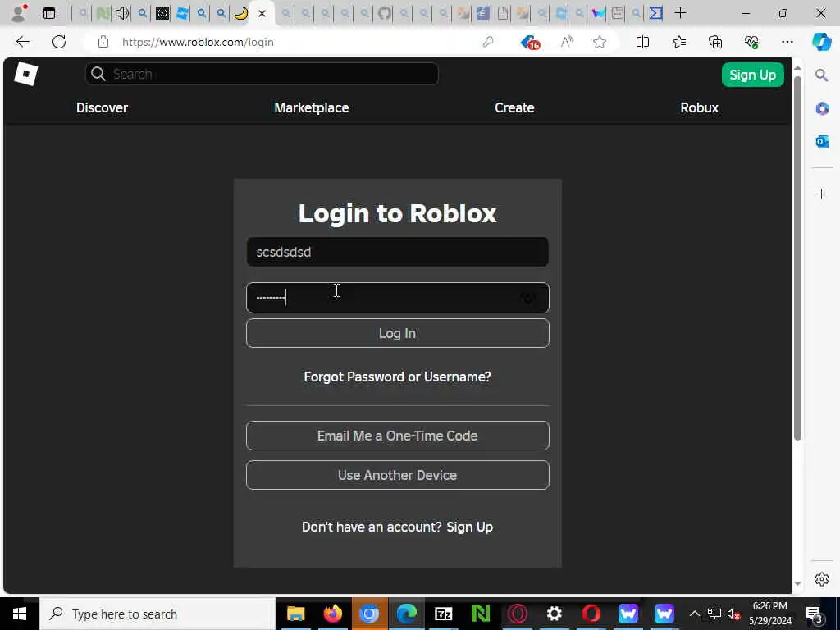The height and width of the screenshot is (630, 840).
Task: Activate the Read Aloud icon
Action: 567,42
